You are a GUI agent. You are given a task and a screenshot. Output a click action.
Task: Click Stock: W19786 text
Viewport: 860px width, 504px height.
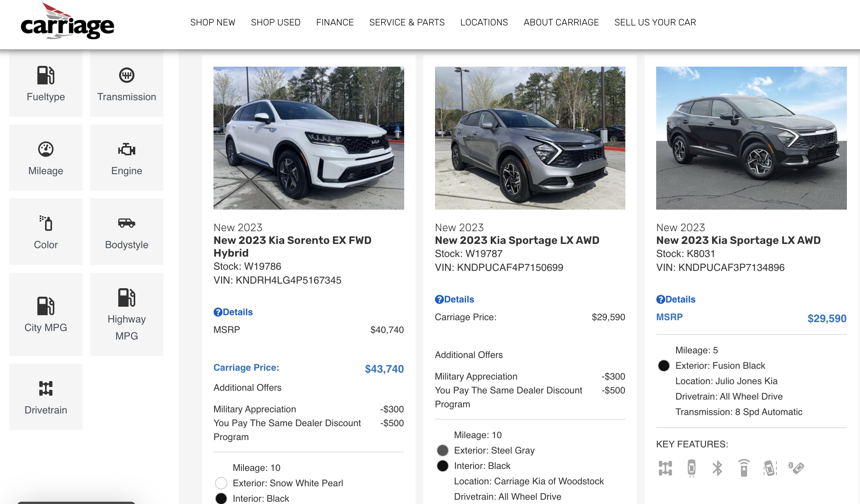click(247, 266)
